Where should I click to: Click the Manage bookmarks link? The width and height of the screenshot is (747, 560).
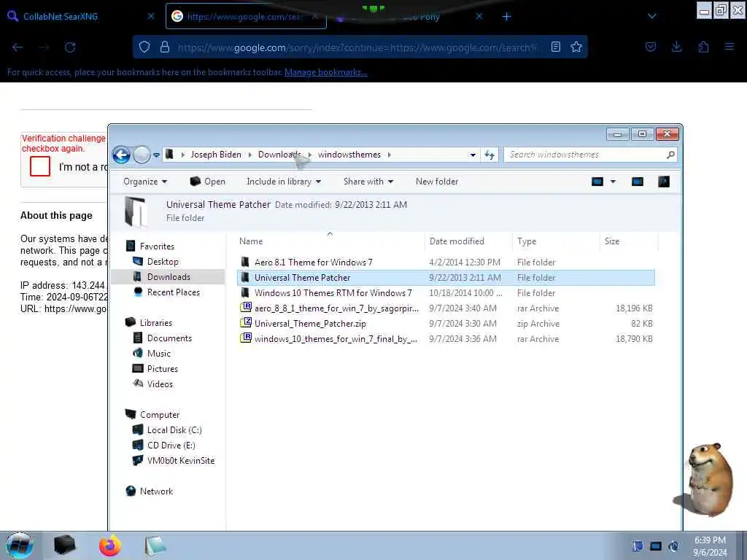pos(326,72)
